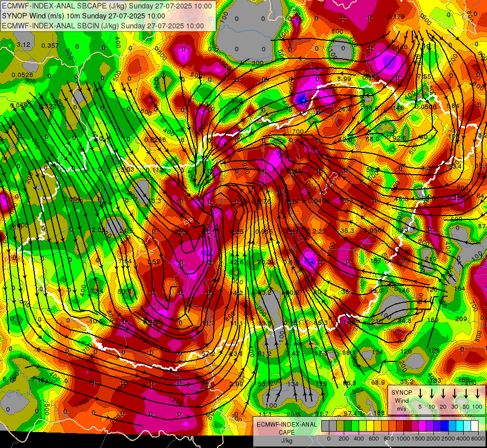Click the map value 57.2
The width and height of the screenshot is (487, 448).
208,354
